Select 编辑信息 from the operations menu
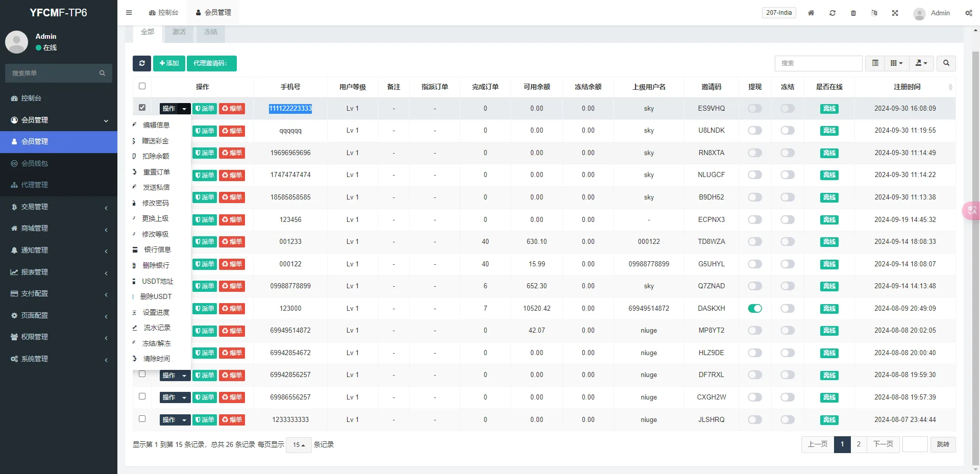Viewport: 980px width, 474px height. pyautogui.click(x=156, y=125)
